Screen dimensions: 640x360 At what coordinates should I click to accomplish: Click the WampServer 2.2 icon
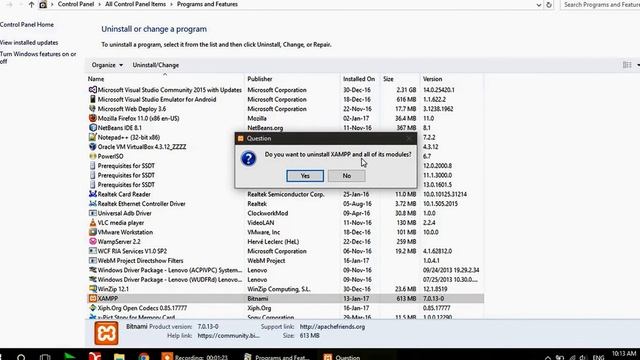93,242
